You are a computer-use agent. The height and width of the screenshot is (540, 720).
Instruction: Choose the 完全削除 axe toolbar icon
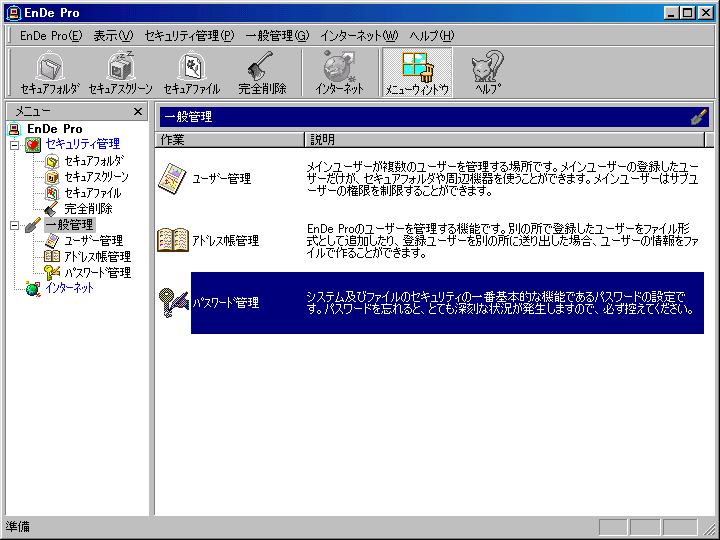pos(262,73)
